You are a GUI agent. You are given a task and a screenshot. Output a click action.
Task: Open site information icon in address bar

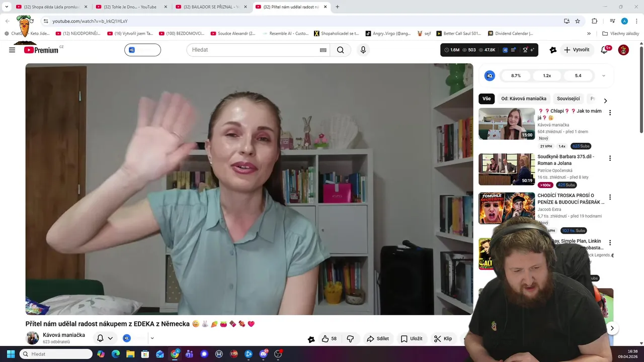pyautogui.click(x=46, y=21)
